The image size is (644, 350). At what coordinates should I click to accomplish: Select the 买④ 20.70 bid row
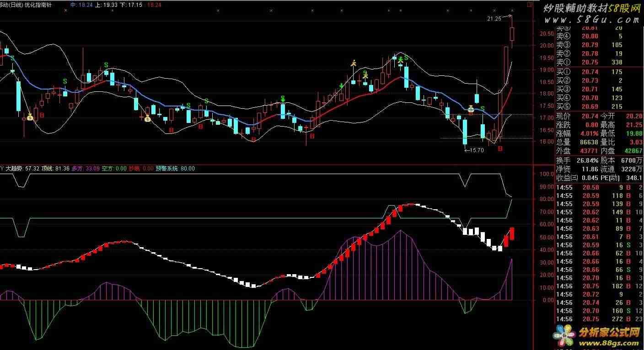click(600, 98)
